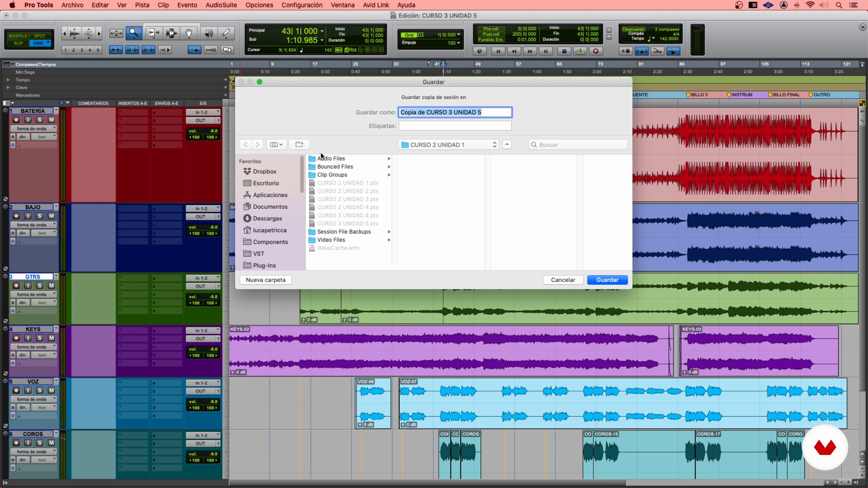Click the Fast Forward transport button
The height and width of the screenshot is (488, 868).
tap(530, 51)
